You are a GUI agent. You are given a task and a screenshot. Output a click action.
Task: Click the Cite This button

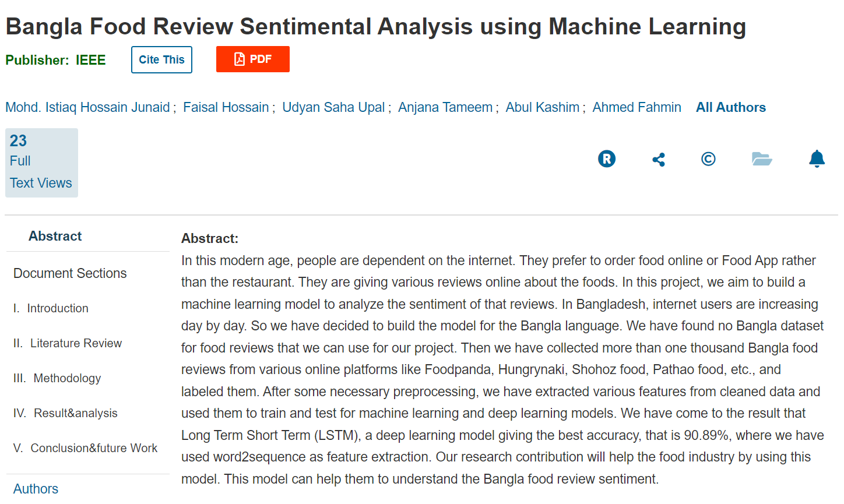(161, 59)
